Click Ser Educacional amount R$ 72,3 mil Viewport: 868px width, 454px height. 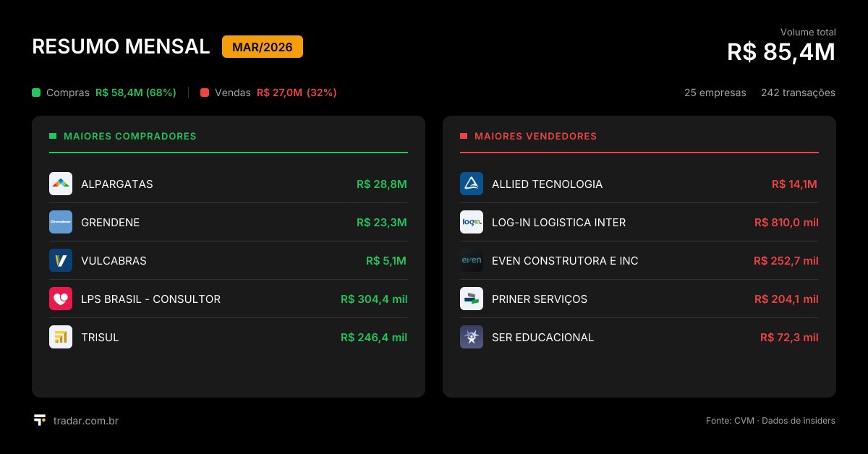tap(789, 337)
